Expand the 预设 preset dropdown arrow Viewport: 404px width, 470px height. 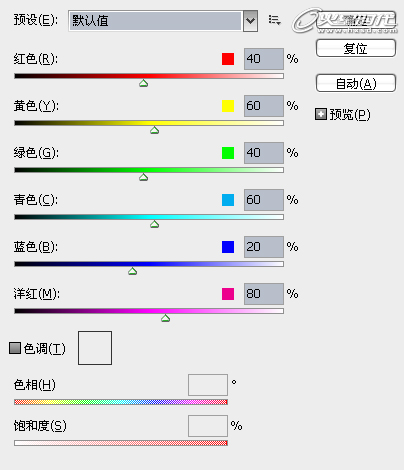click(250, 21)
